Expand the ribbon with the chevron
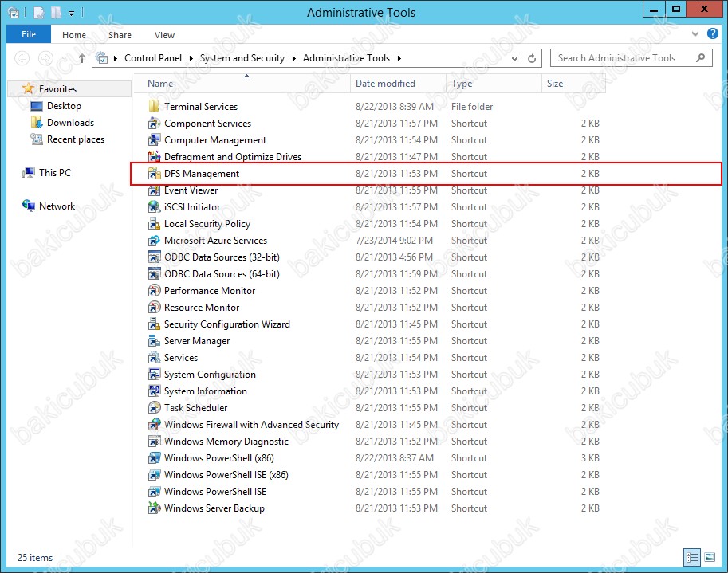 coord(695,33)
